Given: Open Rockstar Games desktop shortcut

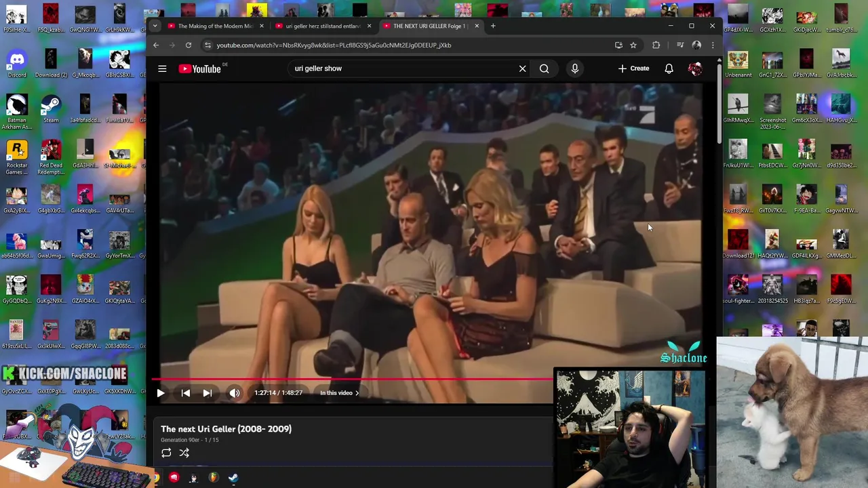Looking at the screenshot, I should tap(17, 157).
